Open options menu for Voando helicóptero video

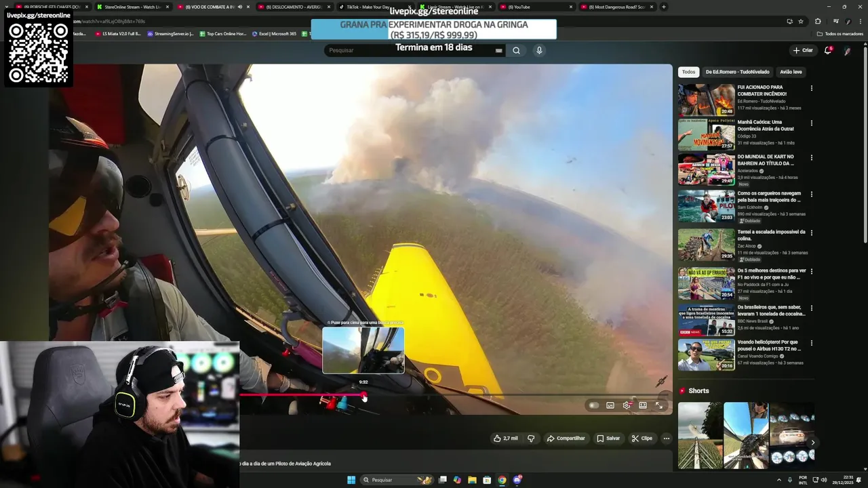click(811, 343)
